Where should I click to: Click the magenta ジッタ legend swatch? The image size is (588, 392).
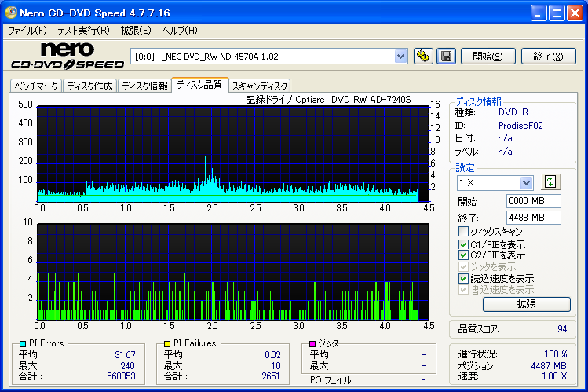pos(312,343)
